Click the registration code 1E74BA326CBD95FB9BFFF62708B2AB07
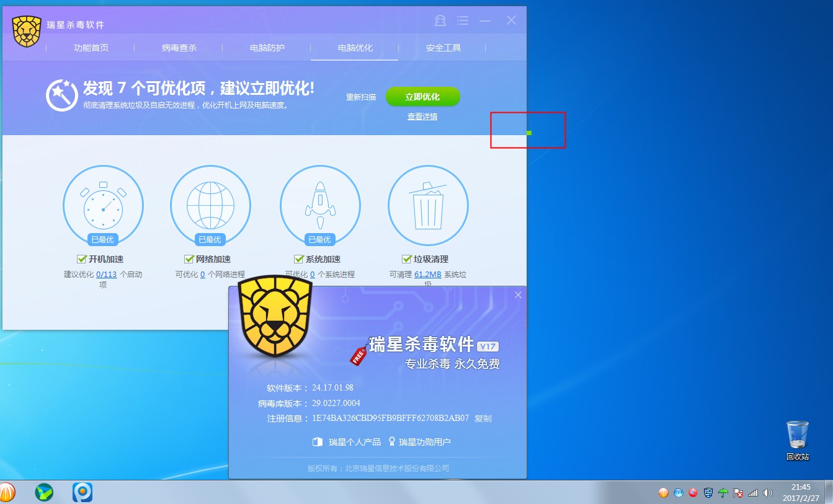Viewport: 833px width, 504px height. point(391,418)
